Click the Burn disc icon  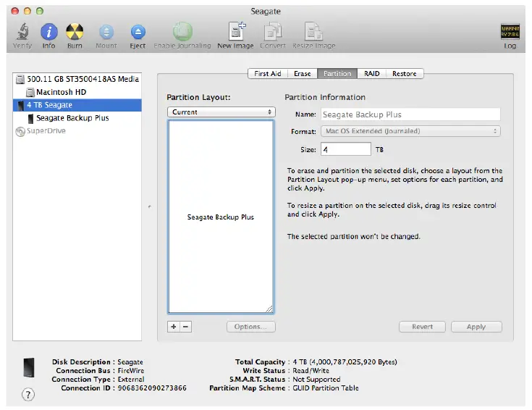click(x=75, y=32)
